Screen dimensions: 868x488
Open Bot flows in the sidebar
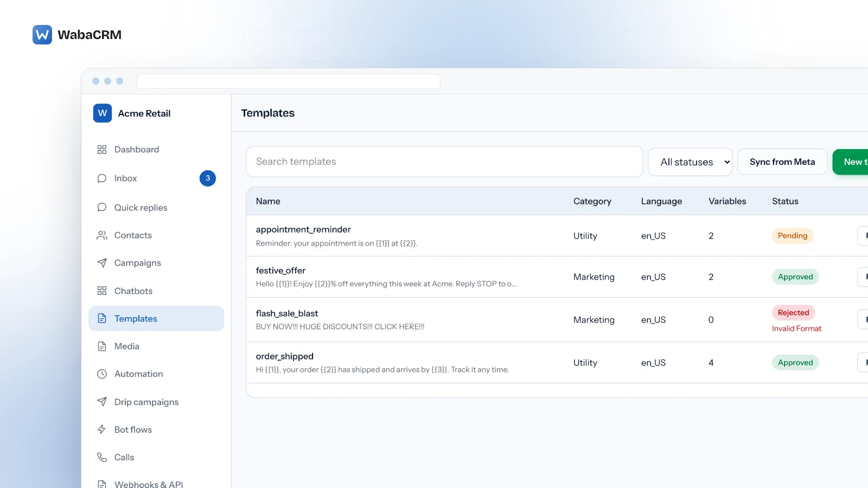(156, 429)
